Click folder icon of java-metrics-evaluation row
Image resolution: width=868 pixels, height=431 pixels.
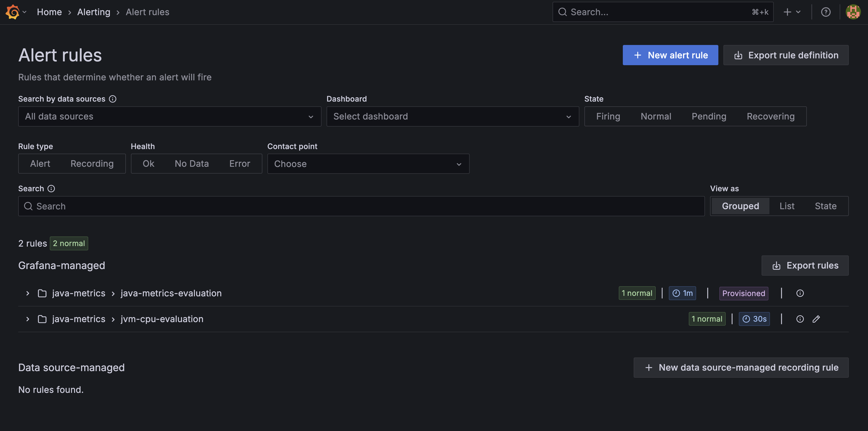point(42,293)
